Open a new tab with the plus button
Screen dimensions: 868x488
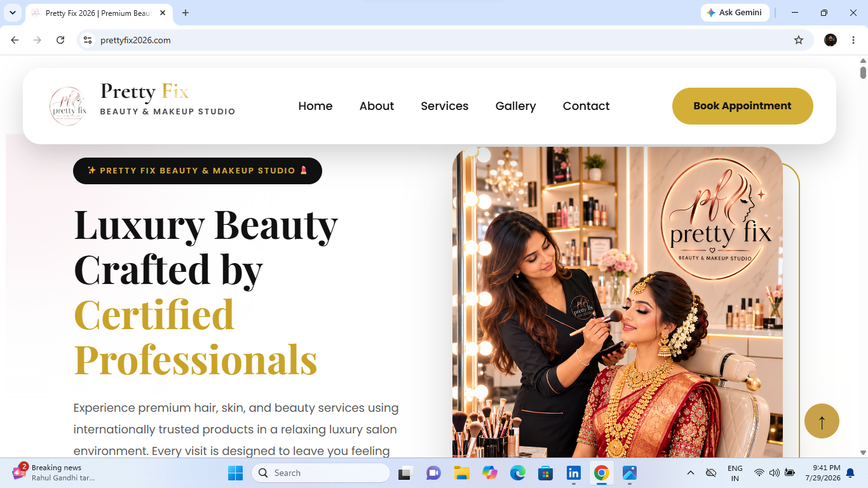coord(186,13)
